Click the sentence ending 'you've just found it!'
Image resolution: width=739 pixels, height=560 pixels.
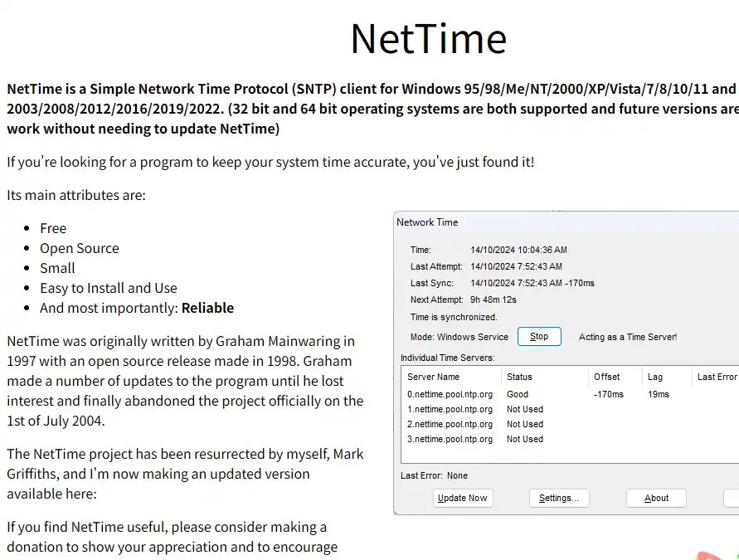[270, 162]
